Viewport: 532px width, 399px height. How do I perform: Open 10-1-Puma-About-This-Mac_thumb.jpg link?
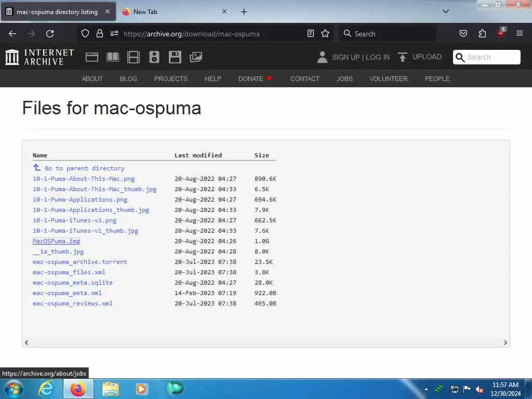point(95,189)
